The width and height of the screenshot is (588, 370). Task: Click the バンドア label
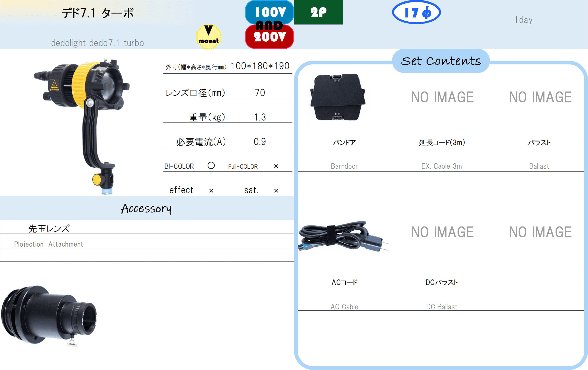point(344,142)
